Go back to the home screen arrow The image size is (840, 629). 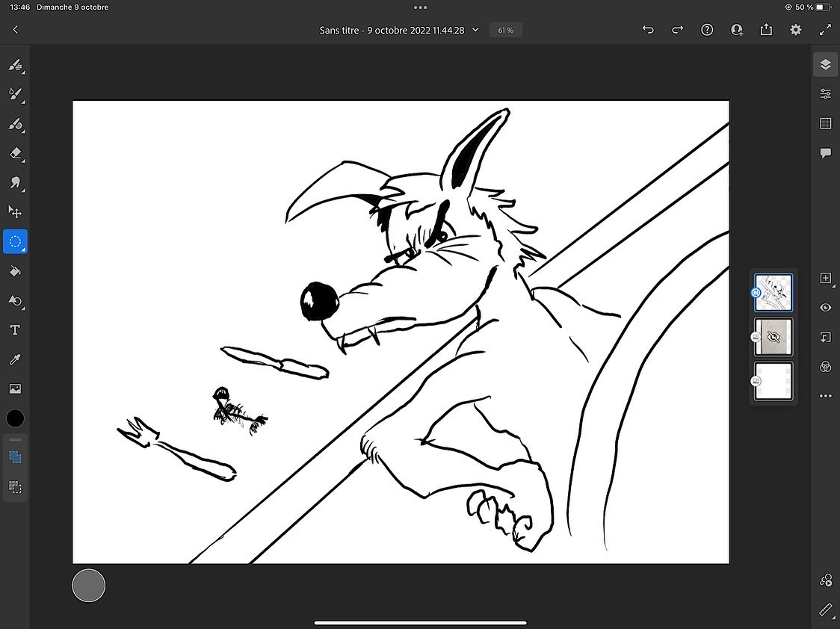click(x=15, y=30)
